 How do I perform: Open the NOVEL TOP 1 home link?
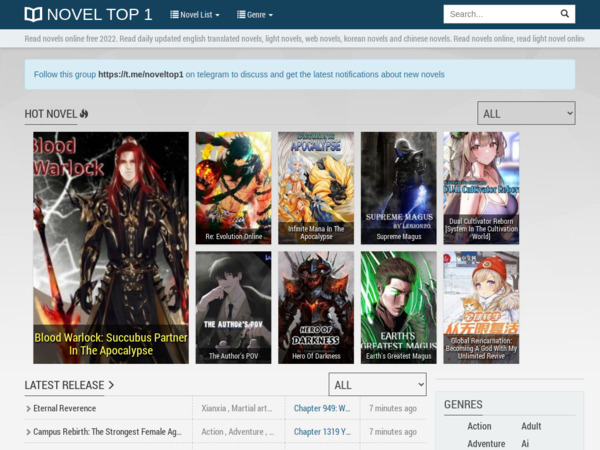88,15
